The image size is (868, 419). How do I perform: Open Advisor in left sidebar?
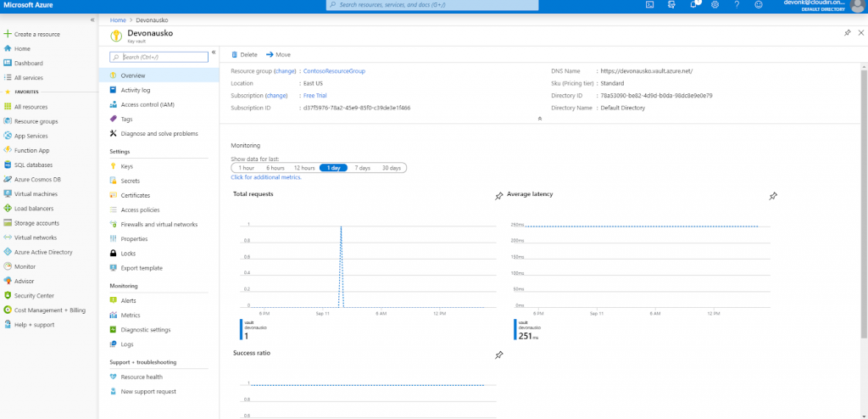(19, 281)
